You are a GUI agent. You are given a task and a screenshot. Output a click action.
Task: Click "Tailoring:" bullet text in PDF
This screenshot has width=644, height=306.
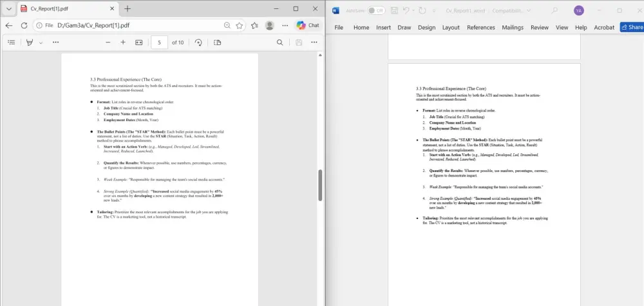tap(106, 213)
